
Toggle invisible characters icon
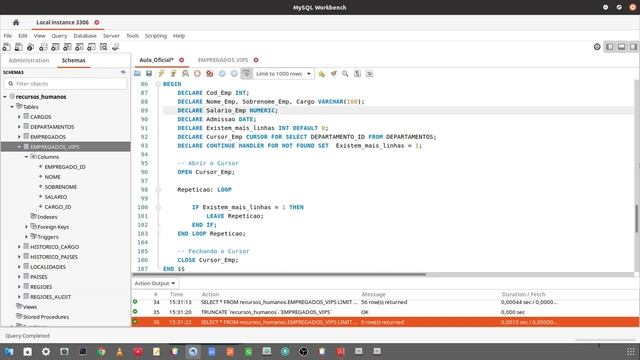tap(357, 74)
